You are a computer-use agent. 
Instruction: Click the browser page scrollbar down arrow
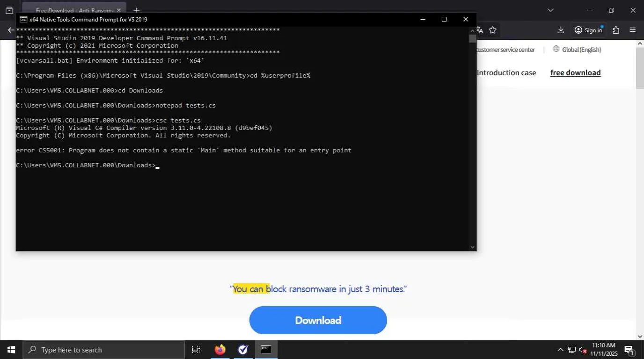(x=640, y=336)
